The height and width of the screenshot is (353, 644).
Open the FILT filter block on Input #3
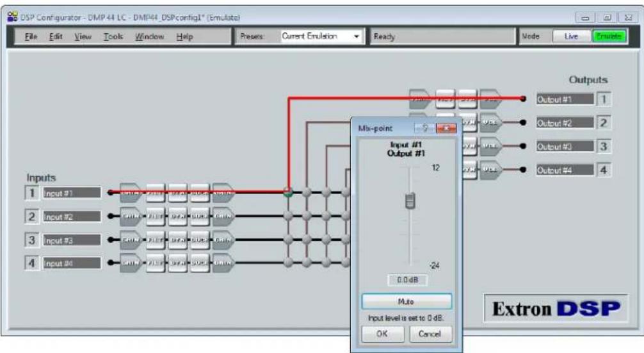156,240
